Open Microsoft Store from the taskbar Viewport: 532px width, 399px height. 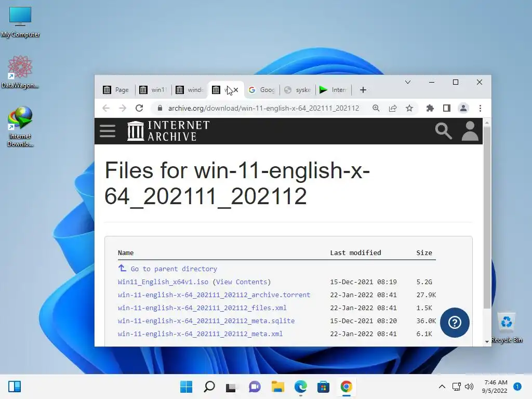click(323, 387)
